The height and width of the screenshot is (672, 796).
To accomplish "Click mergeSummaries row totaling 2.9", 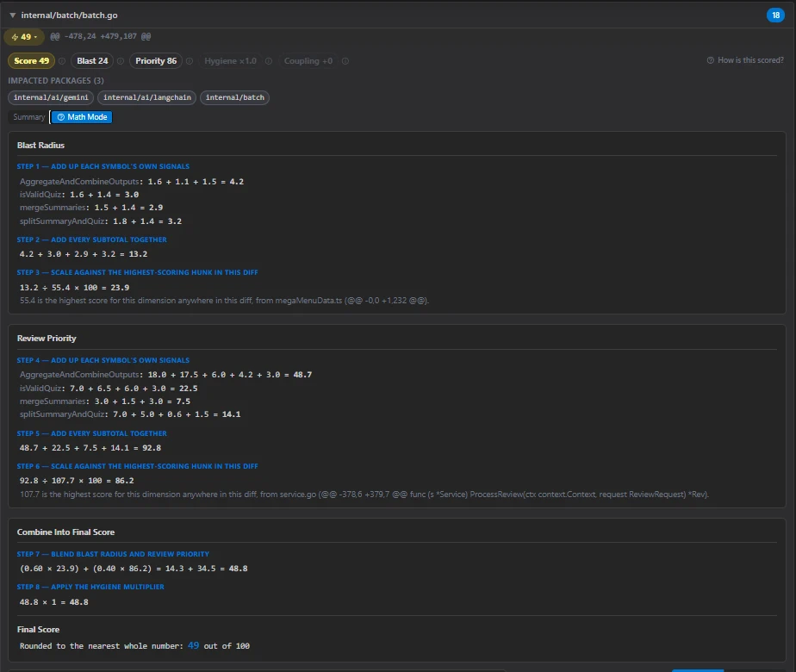I will click(x=91, y=208).
